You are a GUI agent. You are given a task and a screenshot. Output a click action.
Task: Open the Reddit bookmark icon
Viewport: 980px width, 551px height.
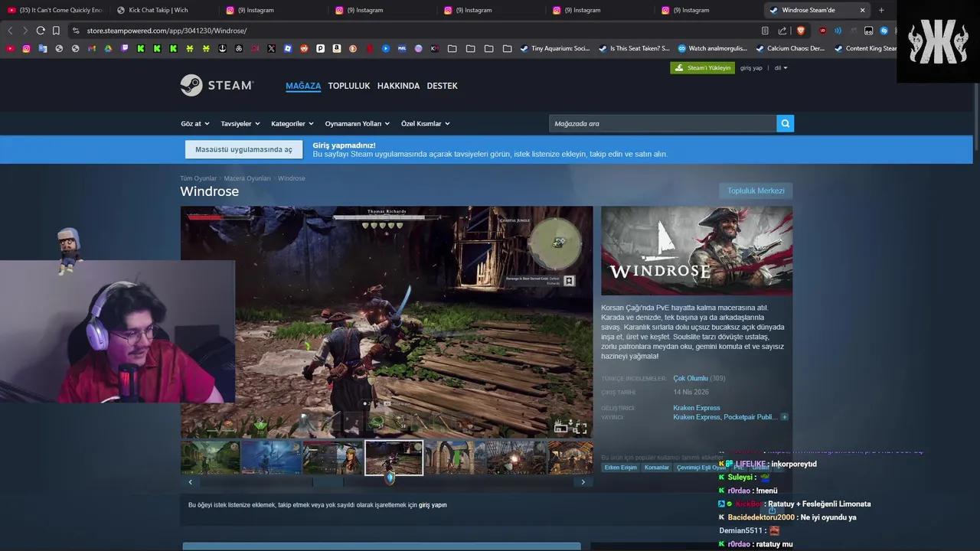coord(304,48)
